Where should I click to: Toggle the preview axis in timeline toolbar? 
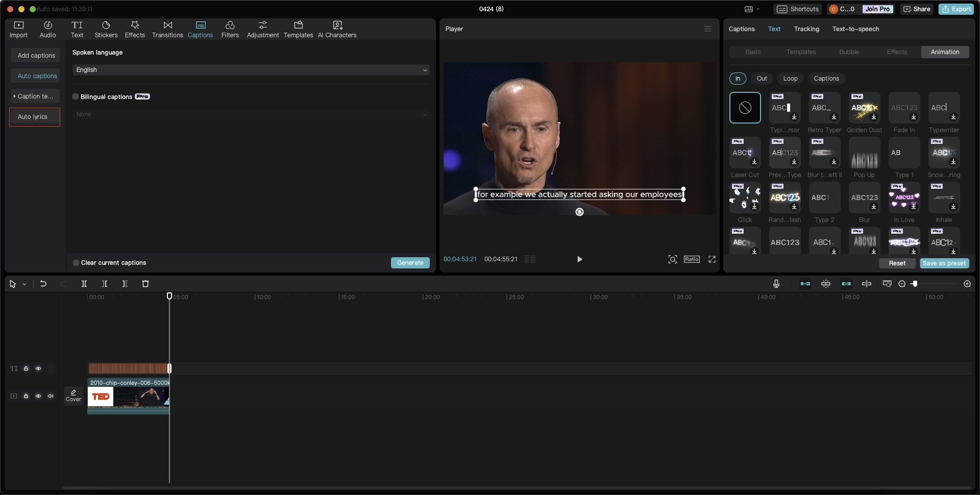click(x=867, y=284)
